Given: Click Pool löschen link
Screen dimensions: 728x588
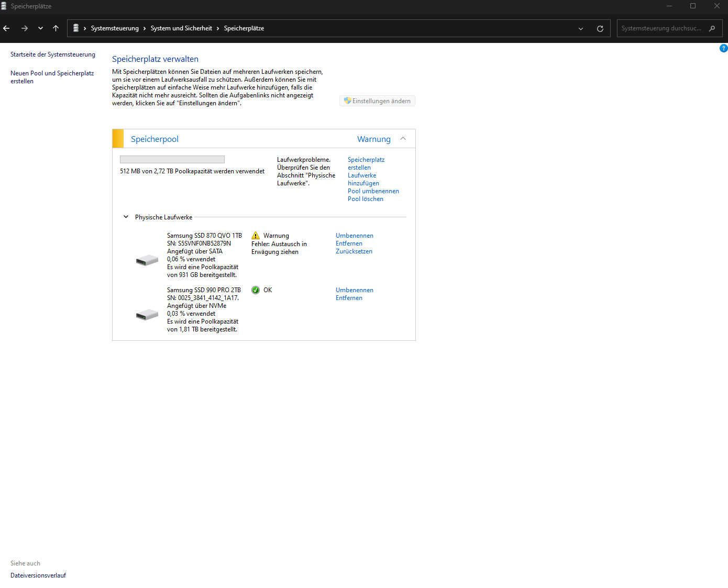Looking at the screenshot, I should pyautogui.click(x=366, y=199).
